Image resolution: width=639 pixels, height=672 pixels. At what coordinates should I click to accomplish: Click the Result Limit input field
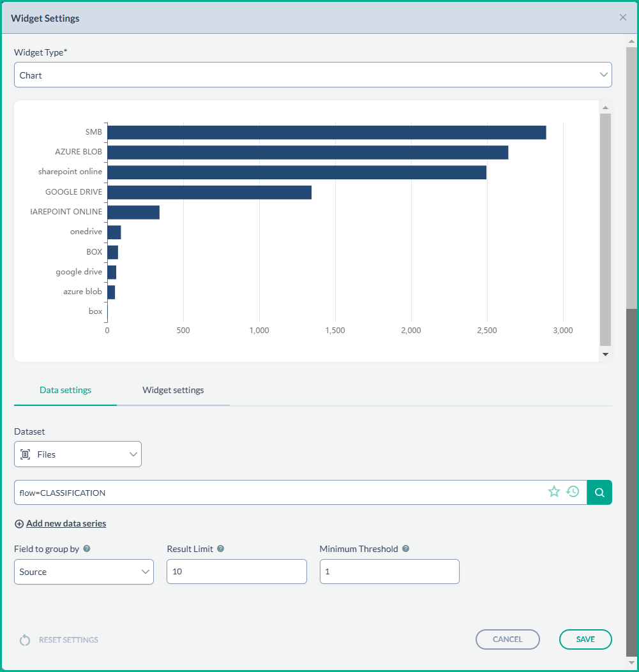(236, 572)
